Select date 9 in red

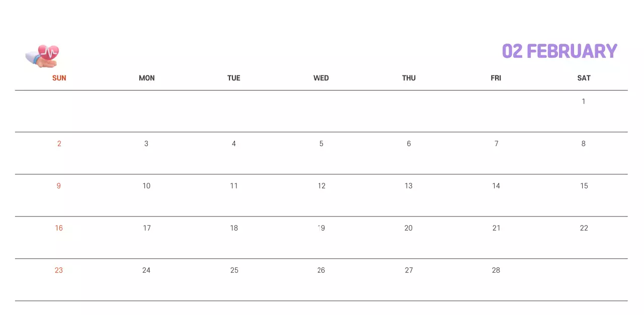59,186
